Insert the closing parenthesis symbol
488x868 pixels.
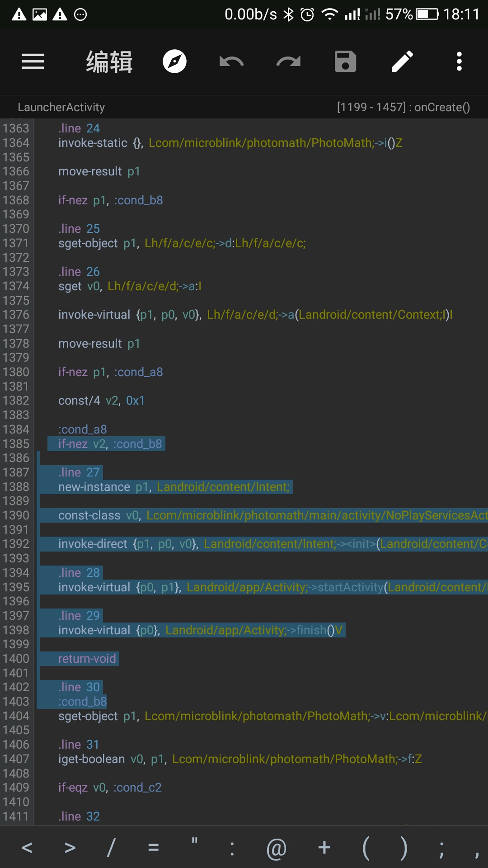[x=404, y=848]
